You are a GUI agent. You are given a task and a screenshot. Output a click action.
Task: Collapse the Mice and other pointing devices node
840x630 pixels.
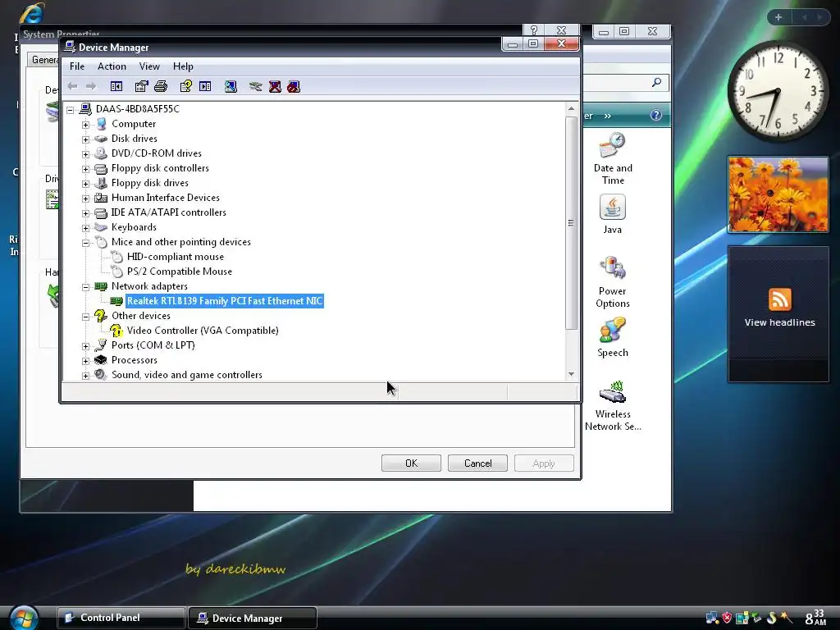pos(85,243)
